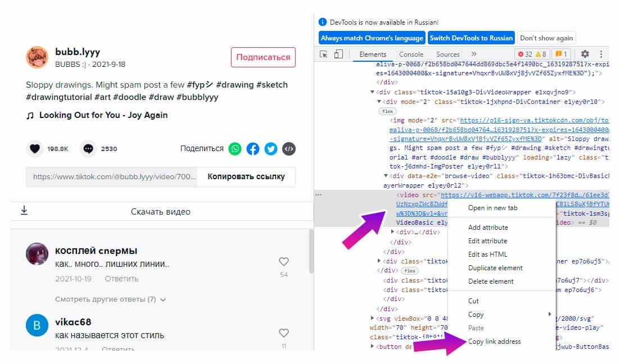Share the video via the WhatsApp icon
The image size is (620, 364).
tap(235, 149)
